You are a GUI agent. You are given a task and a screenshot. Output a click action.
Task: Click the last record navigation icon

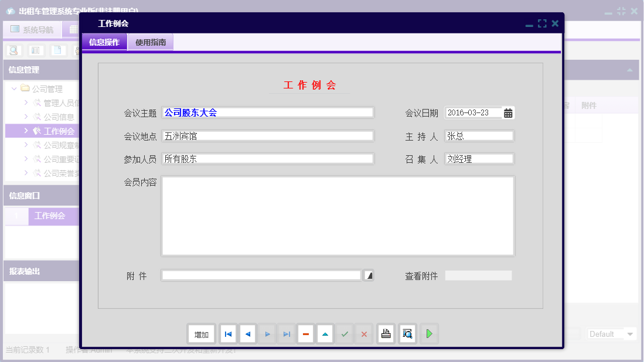[x=286, y=333]
